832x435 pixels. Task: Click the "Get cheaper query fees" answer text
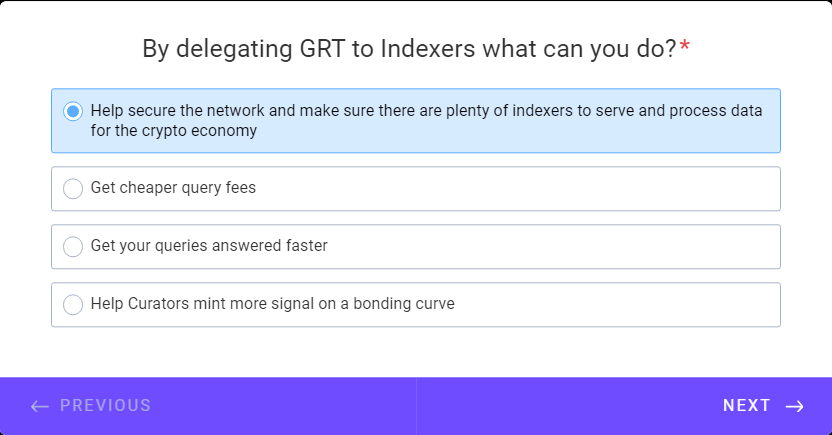pos(173,188)
